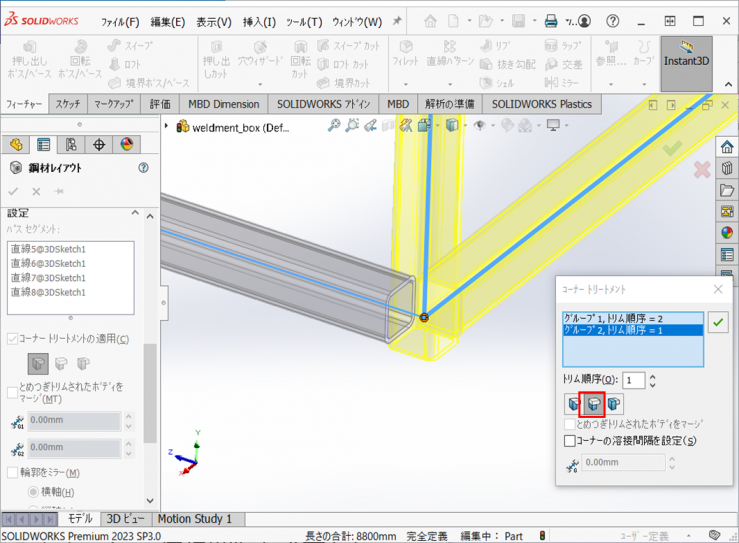Open the PropertyManager tab icon
The image size is (739, 543).
(43, 145)
